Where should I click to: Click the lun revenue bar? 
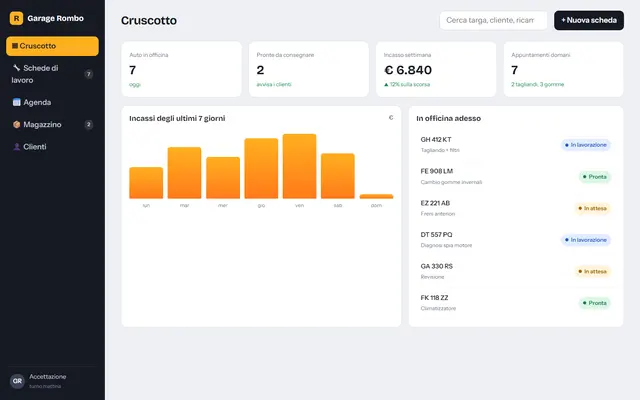(146, 183)
